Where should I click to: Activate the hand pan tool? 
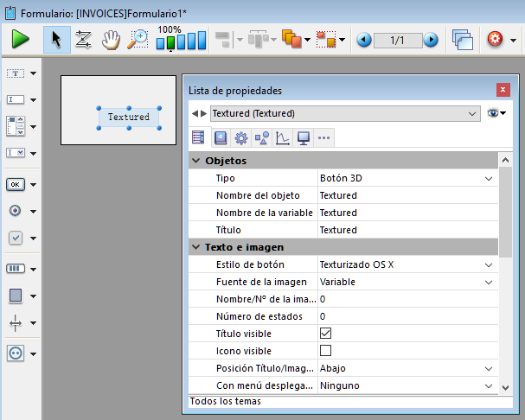111,40
